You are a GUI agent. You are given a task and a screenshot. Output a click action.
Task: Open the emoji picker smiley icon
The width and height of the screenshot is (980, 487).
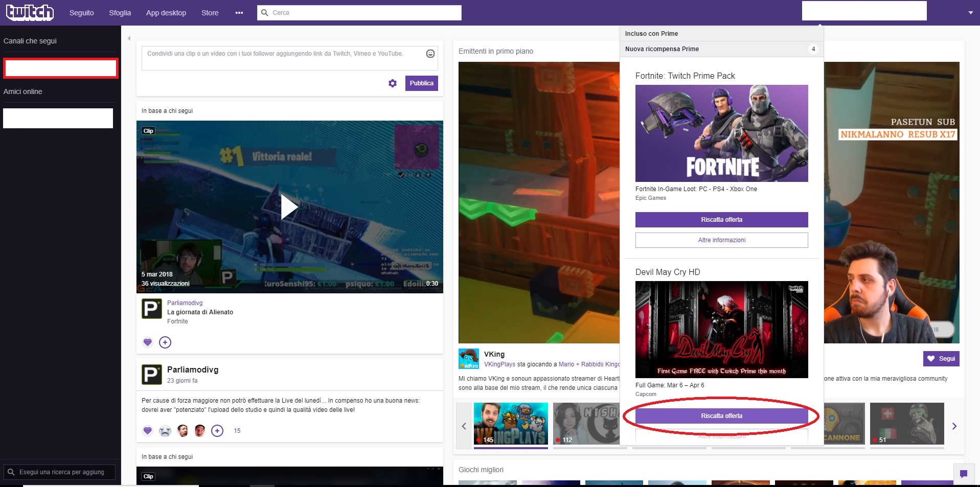pyautogui.click(x=430, y=54)
